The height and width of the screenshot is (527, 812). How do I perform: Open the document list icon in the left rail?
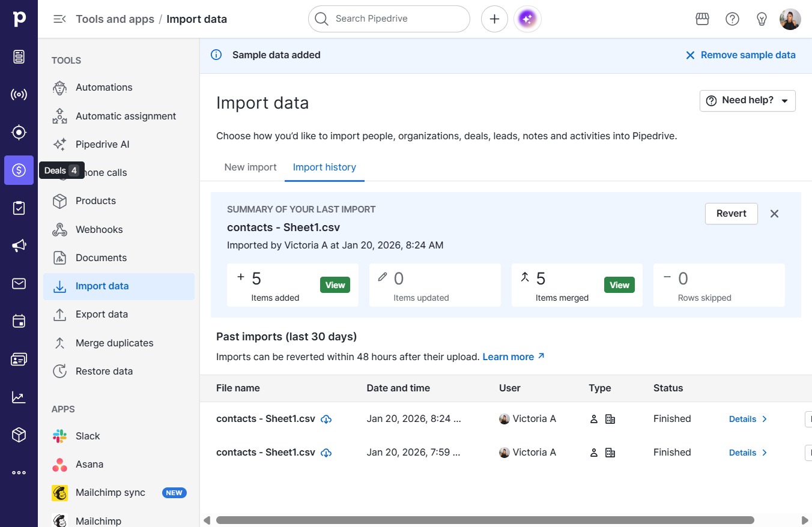[19, 57]
